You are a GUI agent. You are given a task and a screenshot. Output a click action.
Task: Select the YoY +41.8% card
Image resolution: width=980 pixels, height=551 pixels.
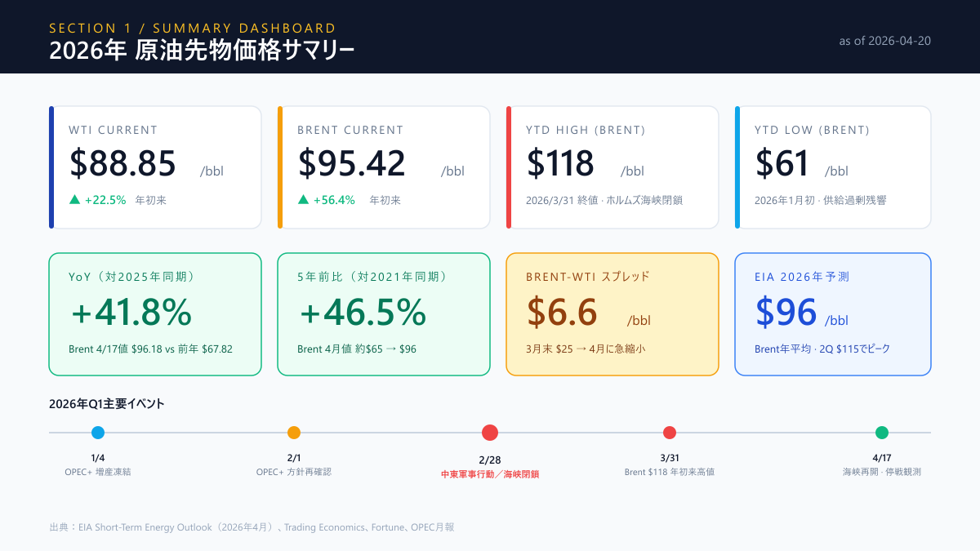[155, 314]
